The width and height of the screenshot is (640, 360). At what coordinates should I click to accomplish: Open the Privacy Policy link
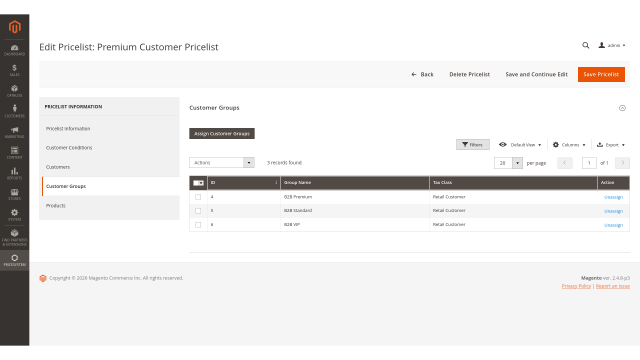tap(576, 286)
